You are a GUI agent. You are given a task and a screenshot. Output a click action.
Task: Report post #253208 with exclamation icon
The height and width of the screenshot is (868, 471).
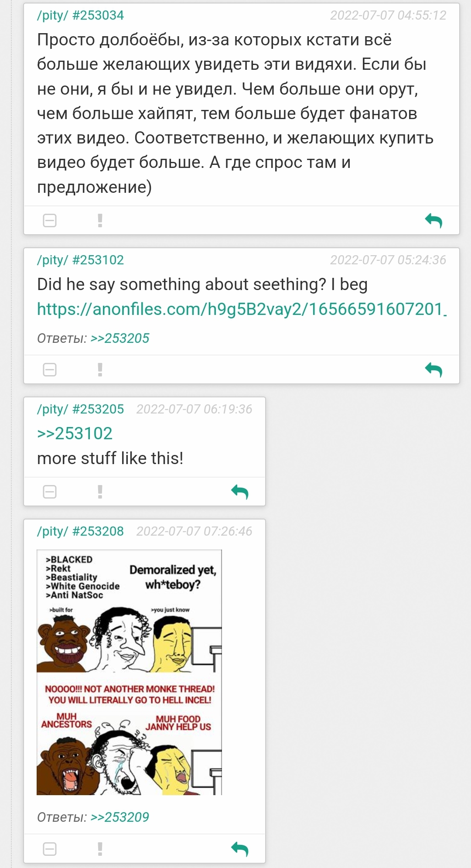(x=100, y=849)
